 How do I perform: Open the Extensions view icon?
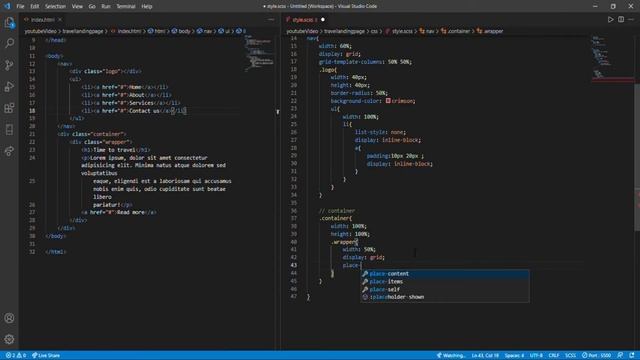[x=9, y=108]
